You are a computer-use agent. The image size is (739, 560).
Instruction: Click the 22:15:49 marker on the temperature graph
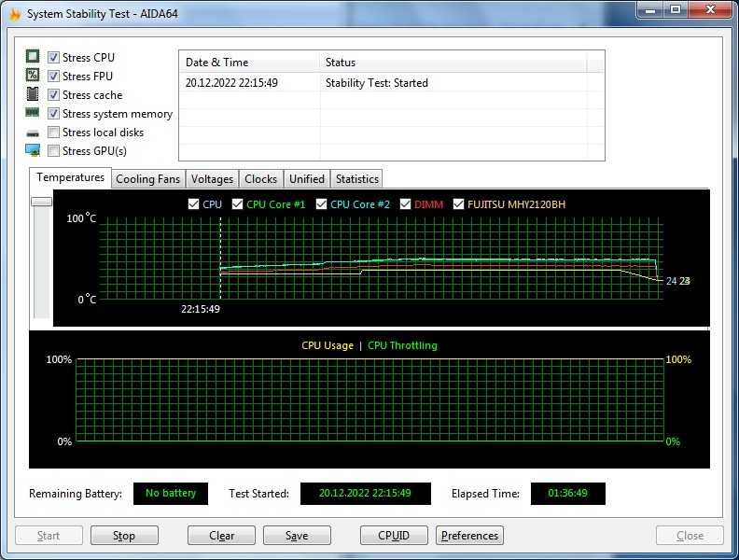pyautogui.click(x=201, y=309)
